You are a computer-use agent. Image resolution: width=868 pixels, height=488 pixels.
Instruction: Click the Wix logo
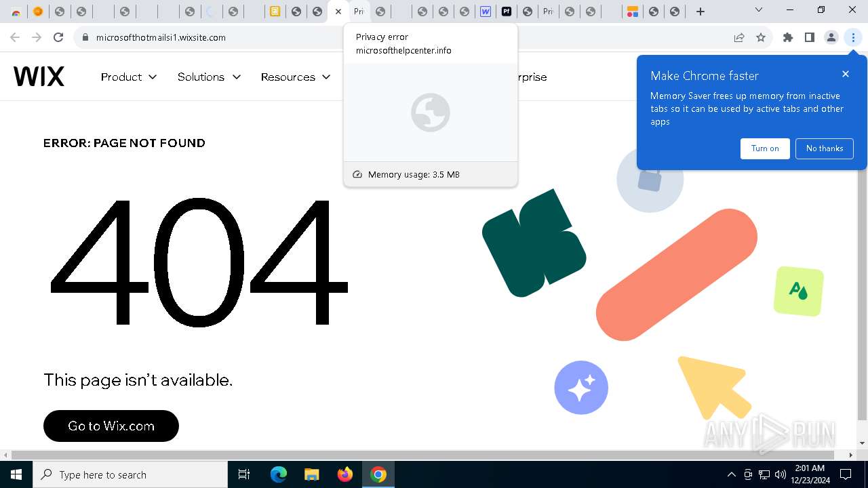39,77
